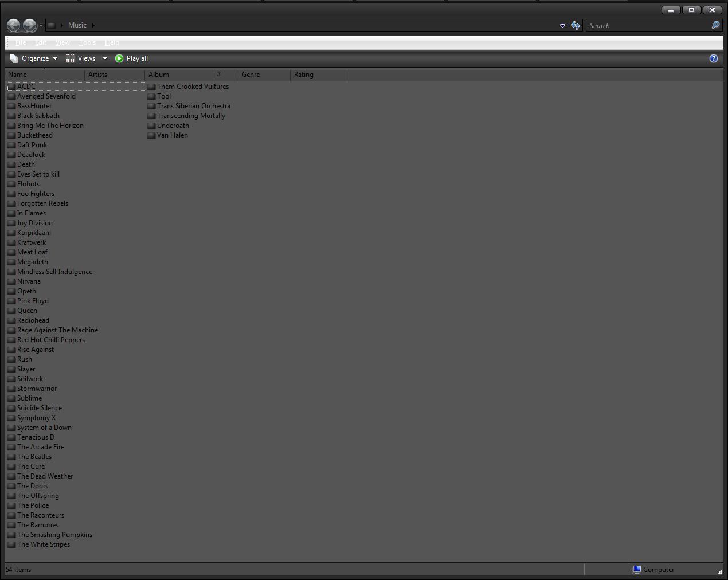Select the Underoath folder icon
Viewport: 728px width, 580px height.
point(151,126)
